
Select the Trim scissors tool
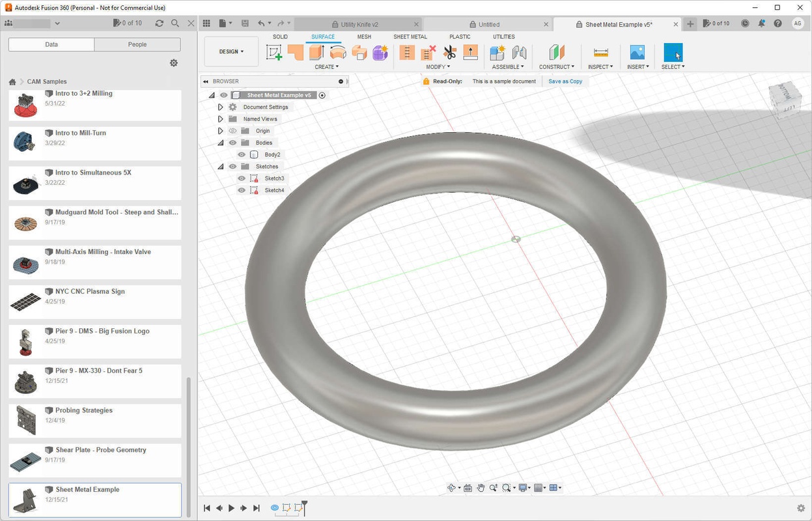pyautogui.click(x=450, y=53)
